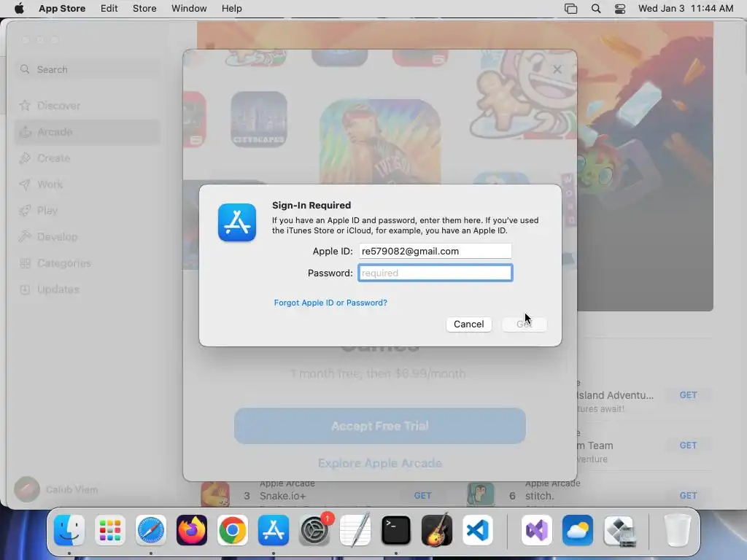Click the Apple ID email field

coord(435,251)
